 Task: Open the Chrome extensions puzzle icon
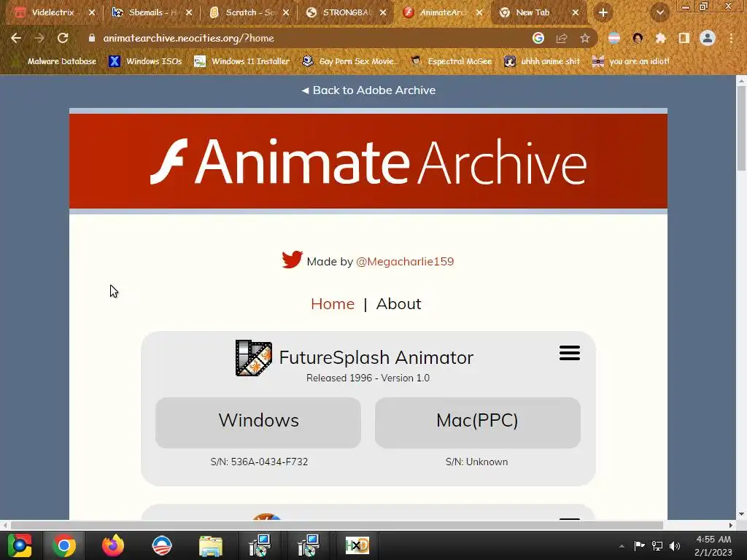(x=661, y=38)
